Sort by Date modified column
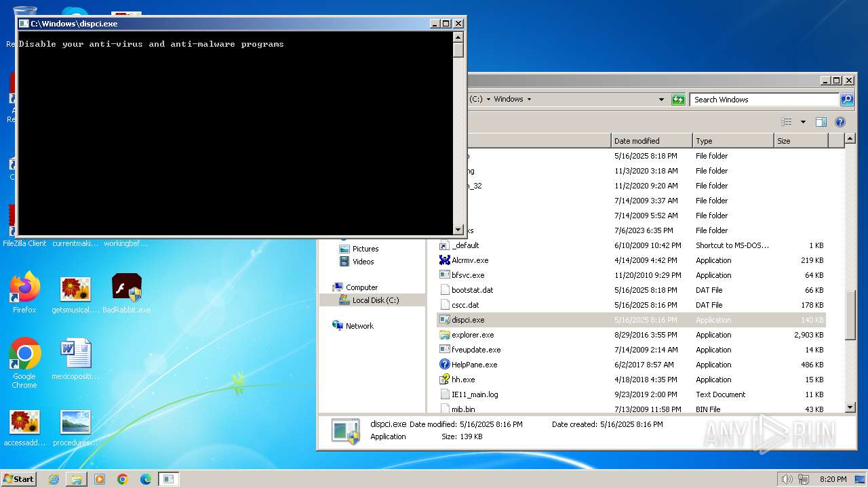868x488 pixels. (652, 141)
